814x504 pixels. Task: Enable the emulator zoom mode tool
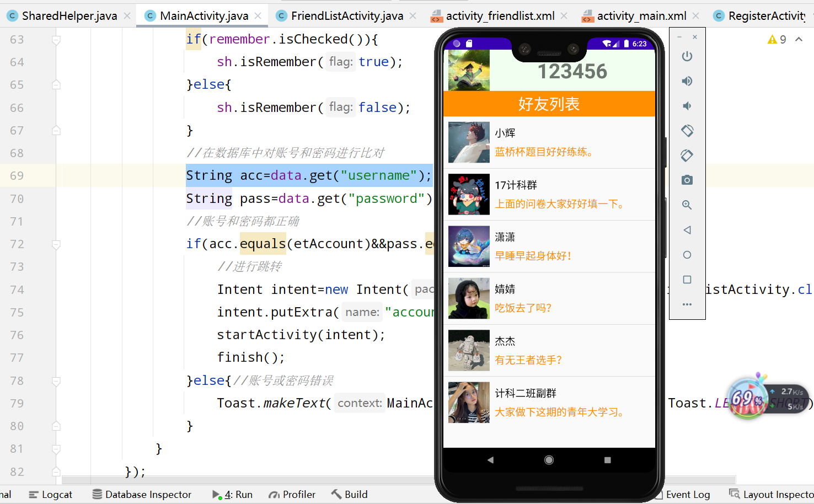click(x=687, y=205)
